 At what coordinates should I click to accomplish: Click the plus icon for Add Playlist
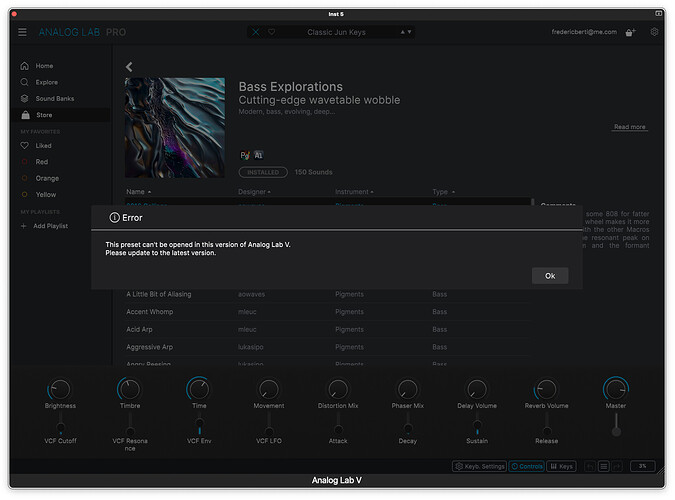(x=24, y=226)
